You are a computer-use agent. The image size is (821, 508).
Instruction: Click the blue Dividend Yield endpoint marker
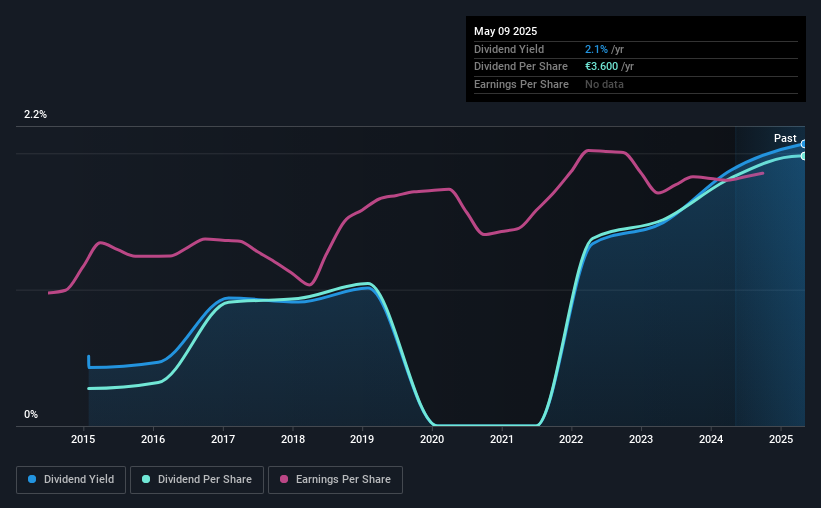coord(804,144)
